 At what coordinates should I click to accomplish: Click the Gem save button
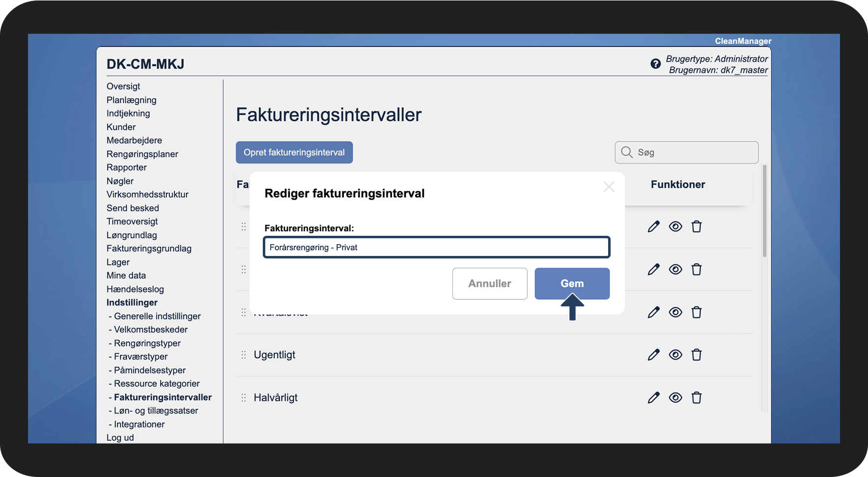click(572, 283)
